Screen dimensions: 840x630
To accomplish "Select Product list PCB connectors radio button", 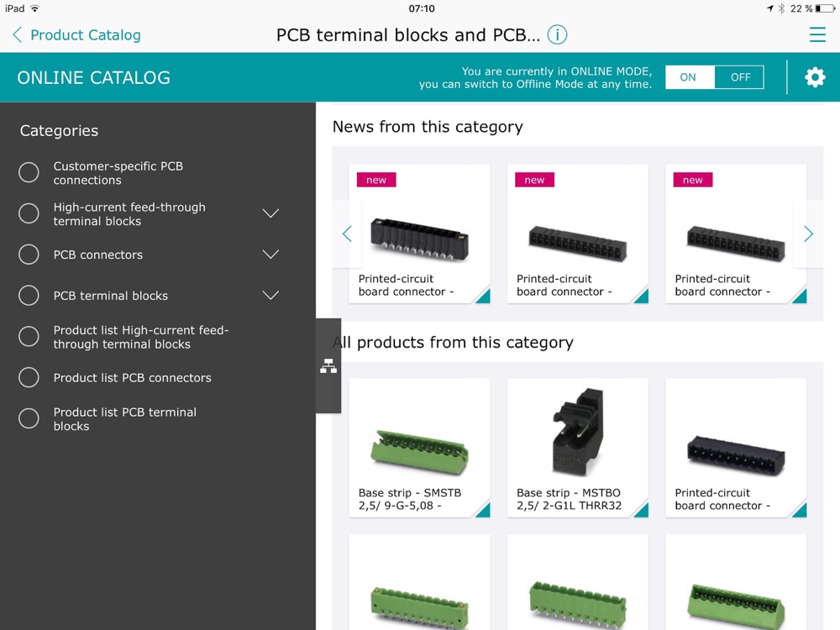I will point(29,377).
